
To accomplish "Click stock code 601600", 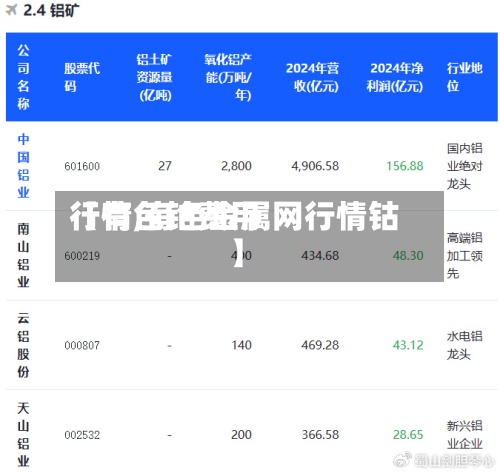I will click(82, 166).
